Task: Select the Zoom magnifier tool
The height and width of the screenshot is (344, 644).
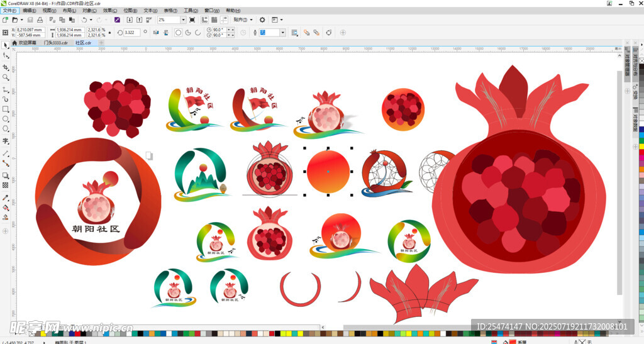Action: (x=6, y=77)
